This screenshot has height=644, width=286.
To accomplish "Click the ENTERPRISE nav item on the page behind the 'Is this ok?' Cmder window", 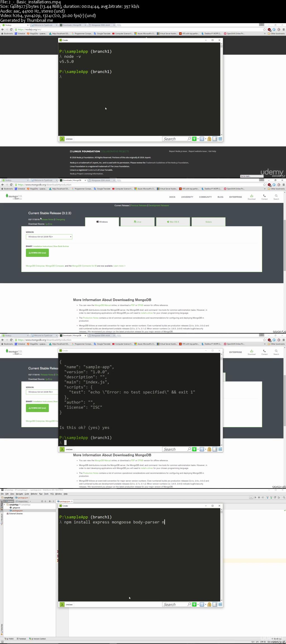I will pyautogui.click(x=235, y=352).
